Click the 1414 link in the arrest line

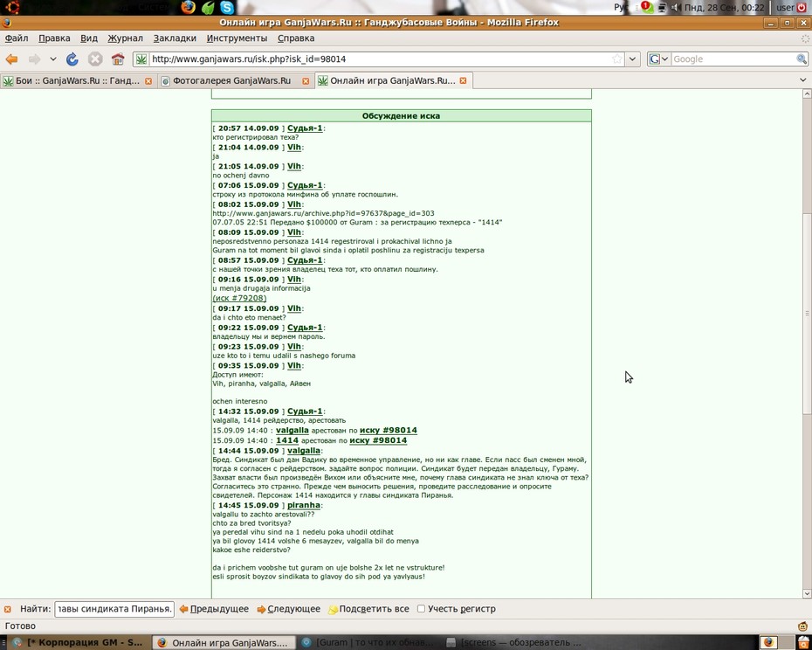click(x=287, y=440)
